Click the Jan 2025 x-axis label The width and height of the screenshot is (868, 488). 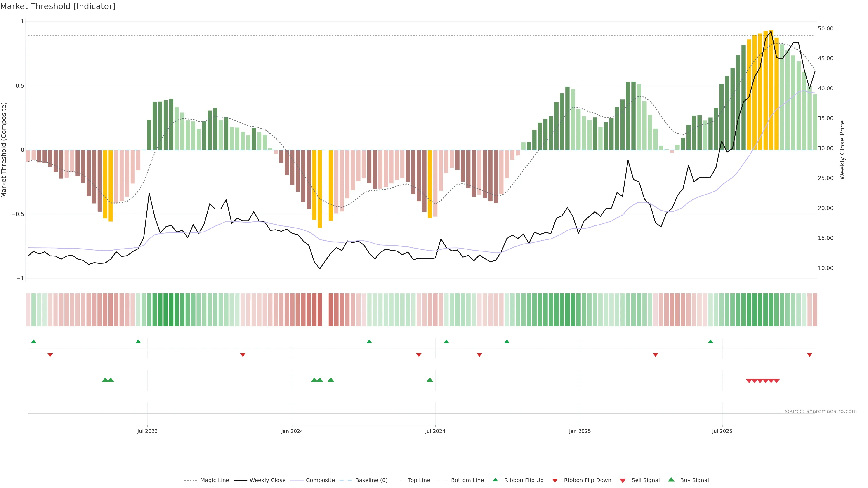tap(580, 431)
